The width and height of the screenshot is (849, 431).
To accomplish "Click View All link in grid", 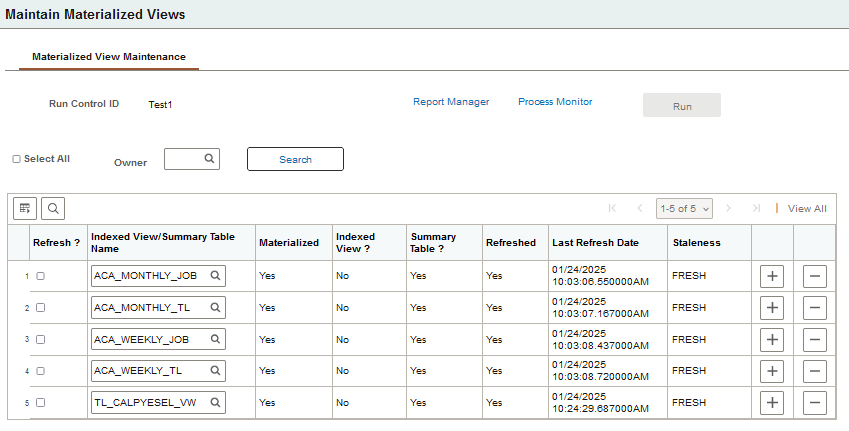I will coord(807,208).
